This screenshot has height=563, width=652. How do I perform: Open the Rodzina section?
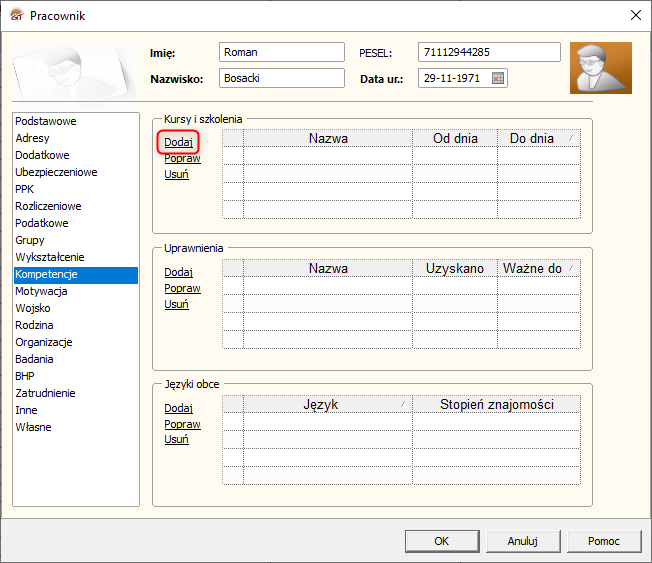[76, 325]
